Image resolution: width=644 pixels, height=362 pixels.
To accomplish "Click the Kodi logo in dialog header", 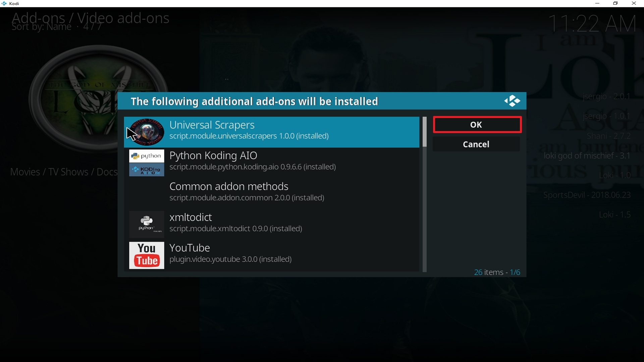I will point(512,101).
